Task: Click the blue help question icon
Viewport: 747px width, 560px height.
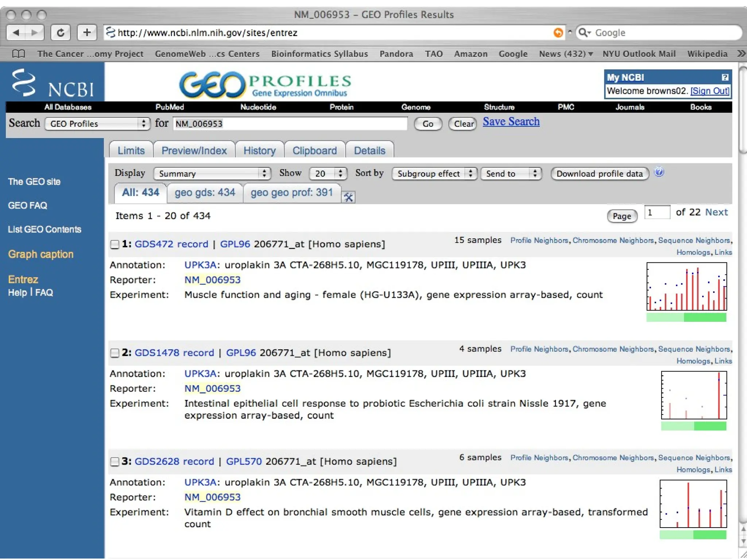Action: coord(659,172)
